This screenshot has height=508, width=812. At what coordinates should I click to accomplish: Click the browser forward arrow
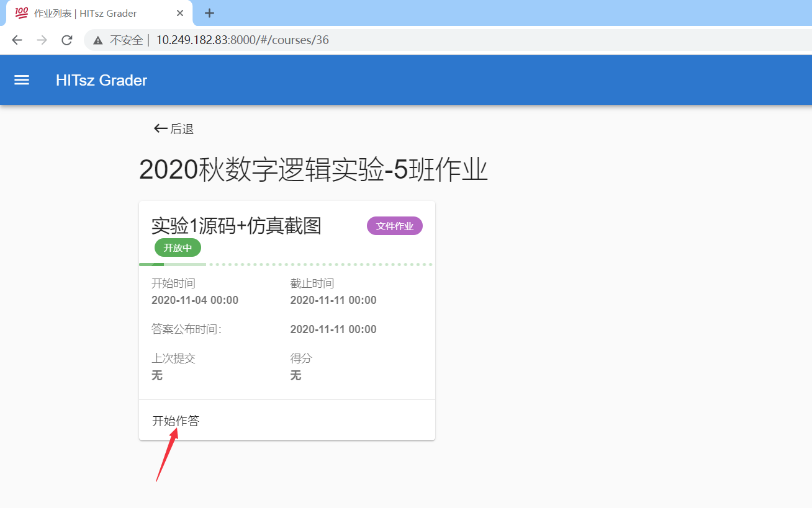click(x=42, y=40)
